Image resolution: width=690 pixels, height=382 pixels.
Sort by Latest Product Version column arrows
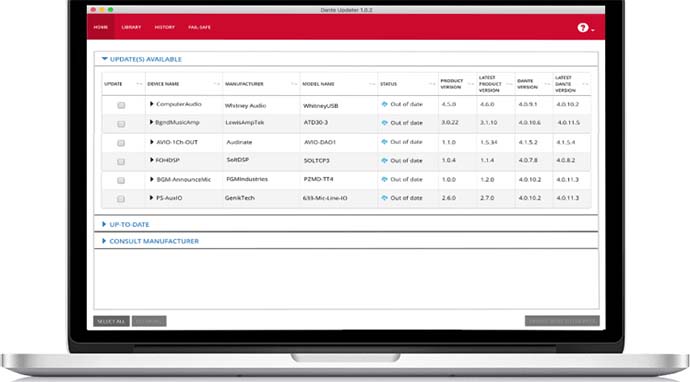[x=509, y=84]
